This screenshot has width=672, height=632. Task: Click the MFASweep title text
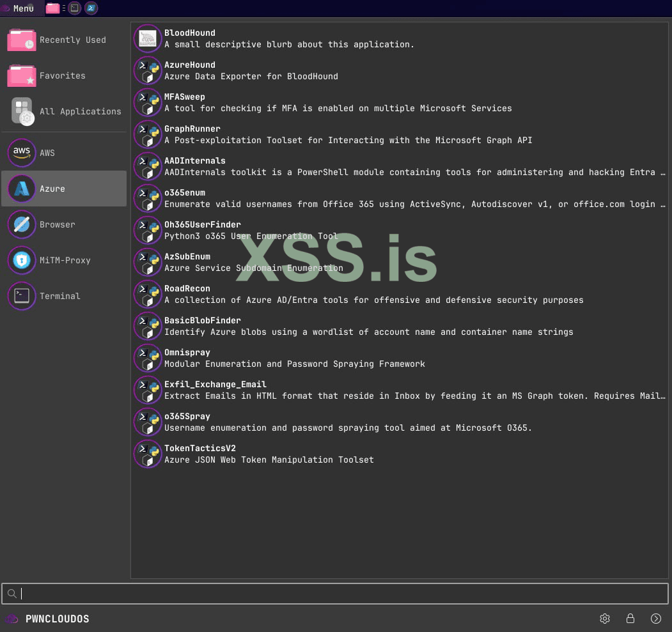click(184, 96)
